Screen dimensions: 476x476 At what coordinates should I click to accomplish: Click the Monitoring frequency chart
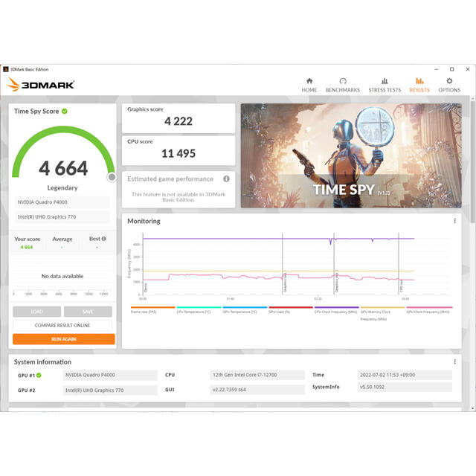[289, 265]
